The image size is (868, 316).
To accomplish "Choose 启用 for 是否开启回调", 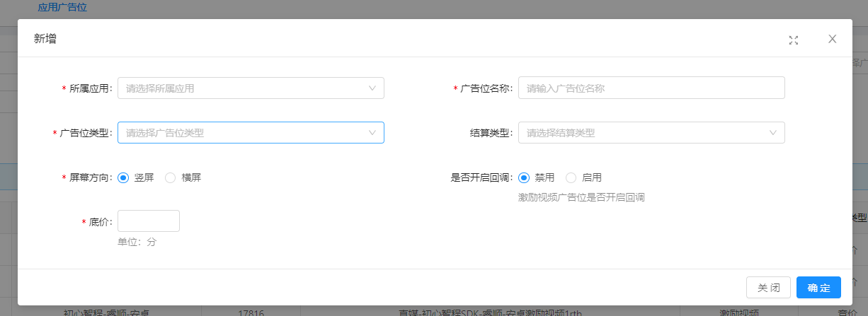I will 571,177.
